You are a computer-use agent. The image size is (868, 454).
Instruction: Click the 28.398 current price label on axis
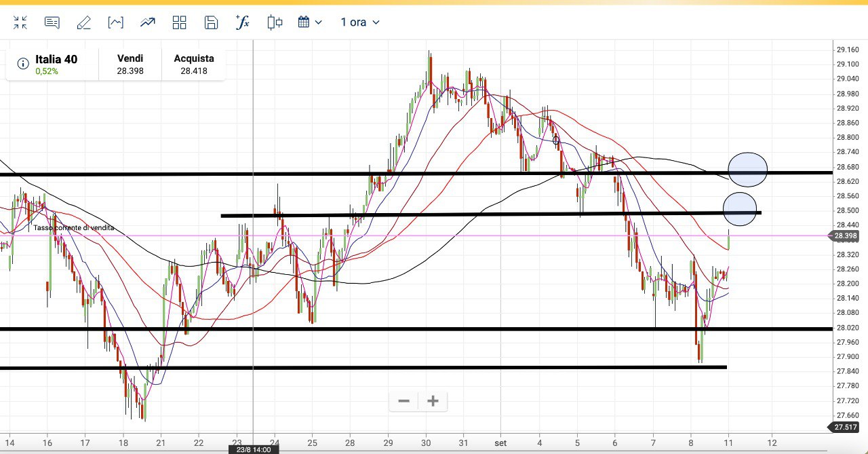[x=845, y=236]
